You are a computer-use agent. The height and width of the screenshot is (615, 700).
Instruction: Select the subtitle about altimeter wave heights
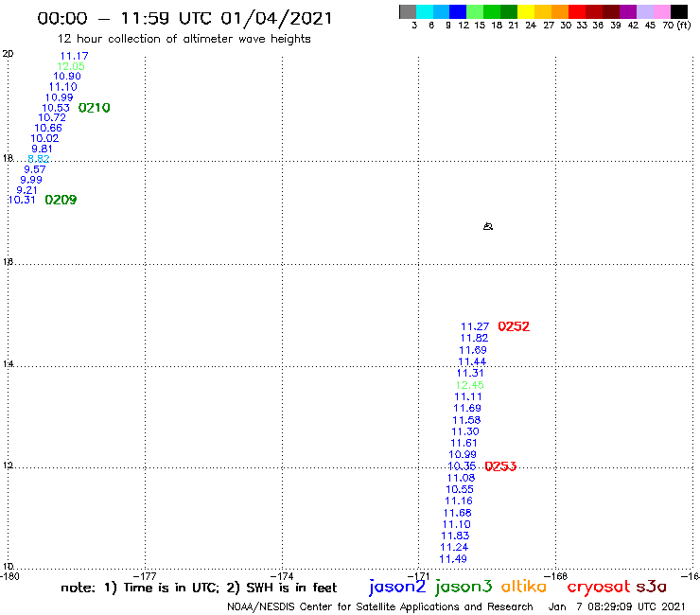184,39
